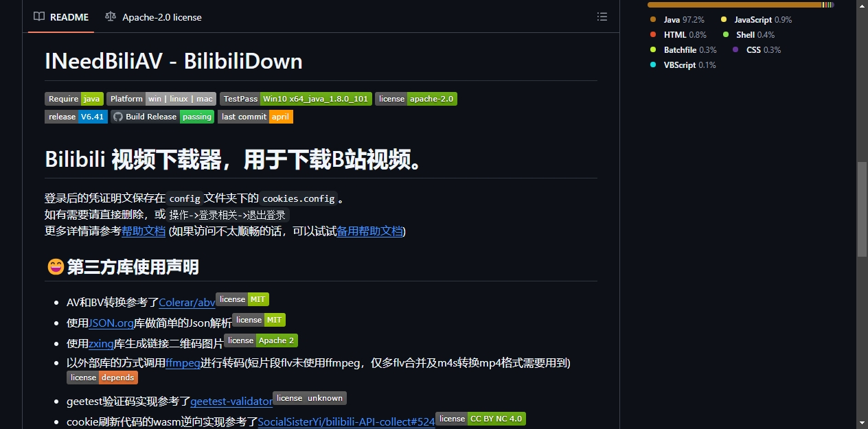Click the license apache-2.0 badge
868x429 pixels.
tap(416, 99)
